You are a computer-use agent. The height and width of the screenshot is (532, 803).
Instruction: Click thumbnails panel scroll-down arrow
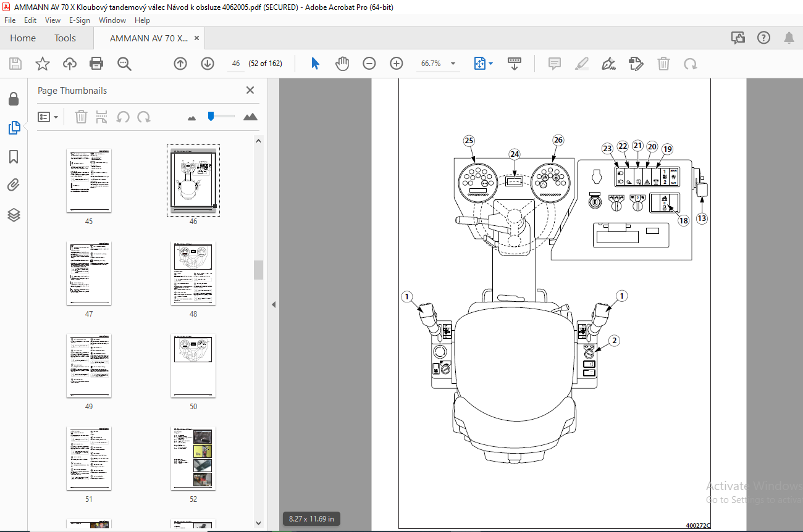259,524
